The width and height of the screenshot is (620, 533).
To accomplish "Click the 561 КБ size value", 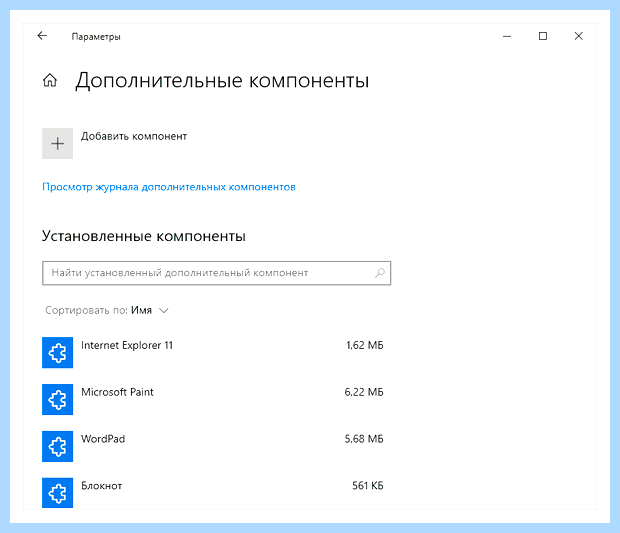I will (x=368, y=486).
